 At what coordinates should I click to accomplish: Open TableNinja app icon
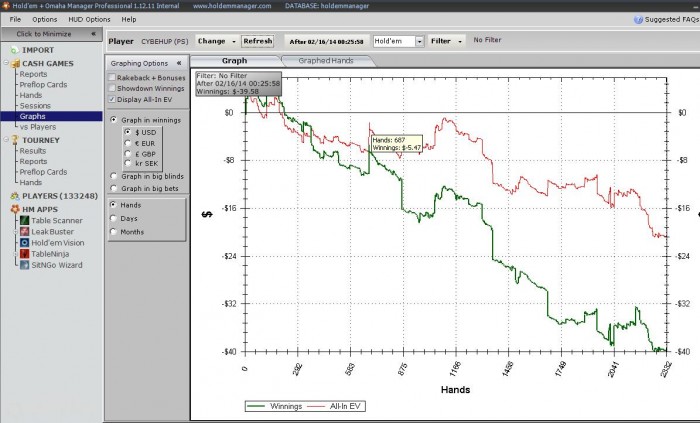25,254
